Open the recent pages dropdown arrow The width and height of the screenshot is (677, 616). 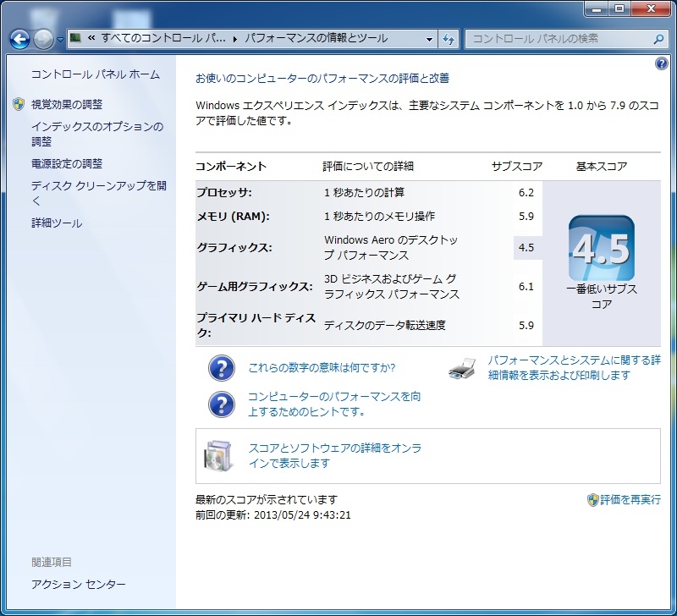click(x=60, y=40)
